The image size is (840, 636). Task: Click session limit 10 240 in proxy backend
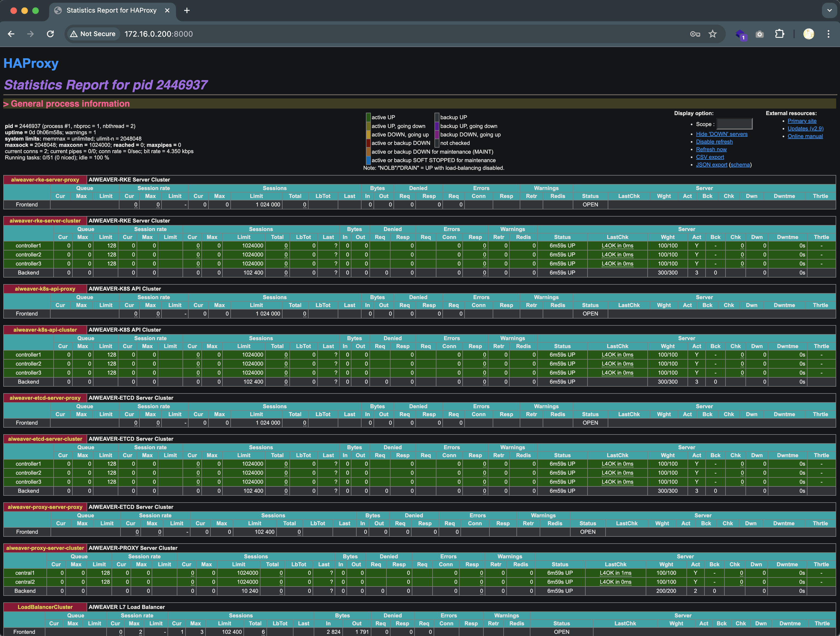[250, 591]
